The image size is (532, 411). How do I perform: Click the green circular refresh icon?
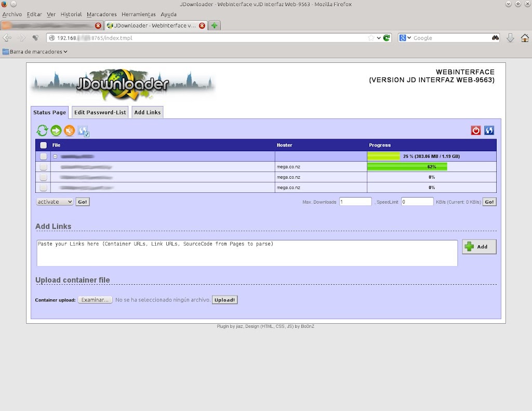tap(42, 131)
